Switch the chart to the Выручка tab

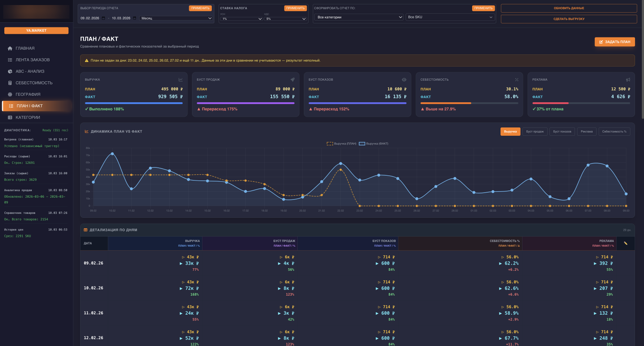[x=510, y=132]
